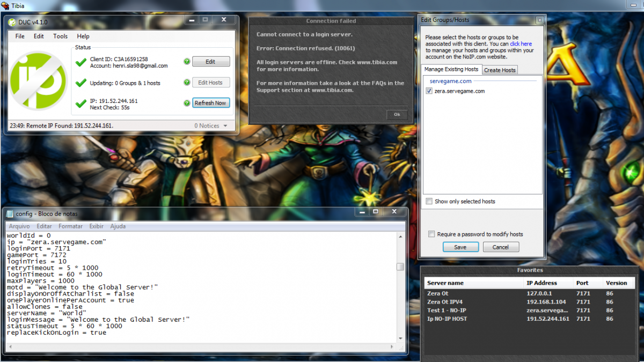Click the Server name column header
The height and width of the screenshot is (362, 644).
click(474, 283)
